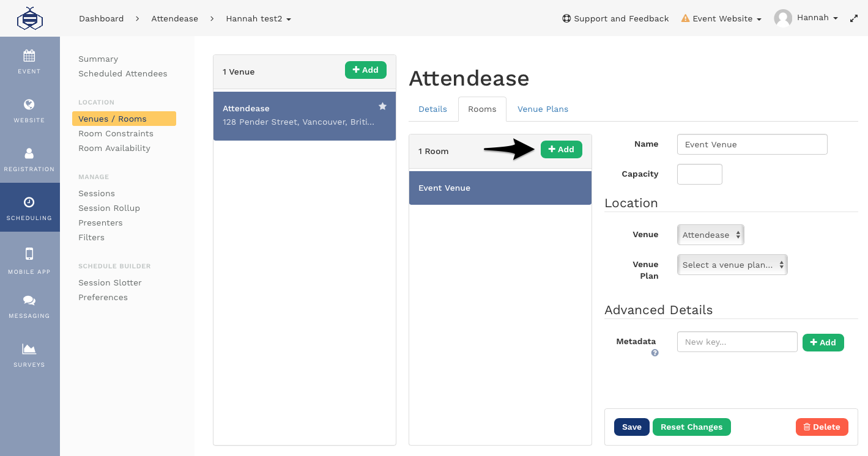Image resolution: width=868 pixels, height=456 pixels.
Task: Open the Venue dropdown showing Attendease
Action: tap(710, 235)
